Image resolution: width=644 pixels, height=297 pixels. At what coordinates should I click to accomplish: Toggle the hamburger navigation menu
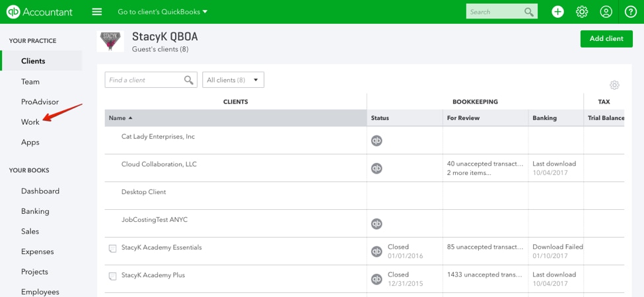pyautogui.click(x=97, y=12)
